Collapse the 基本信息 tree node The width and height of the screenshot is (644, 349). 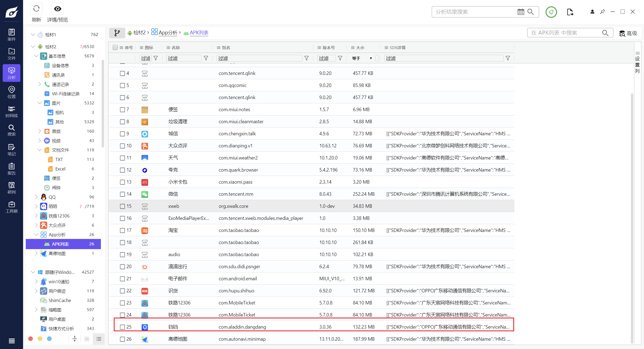[x=36, y=56]
